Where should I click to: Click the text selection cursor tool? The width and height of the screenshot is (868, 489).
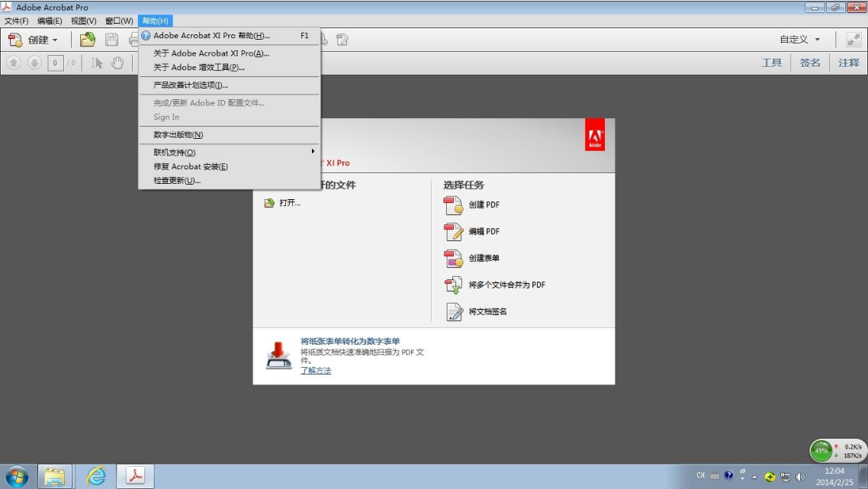click(97, 63)
